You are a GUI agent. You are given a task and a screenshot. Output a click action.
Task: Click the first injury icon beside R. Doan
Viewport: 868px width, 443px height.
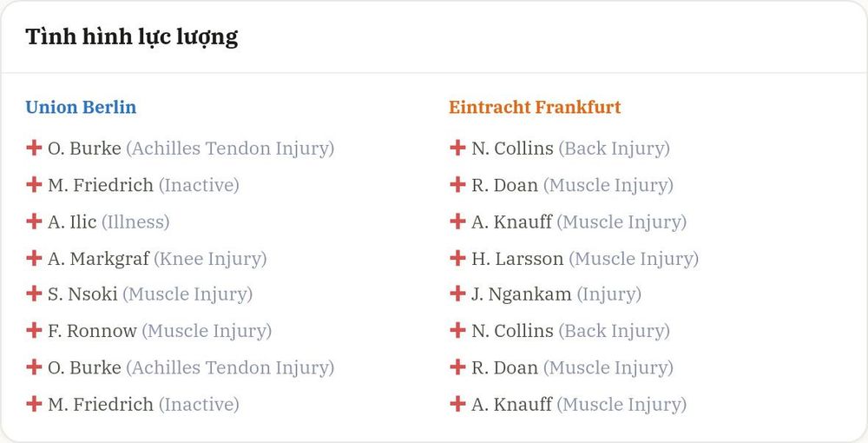457,184
